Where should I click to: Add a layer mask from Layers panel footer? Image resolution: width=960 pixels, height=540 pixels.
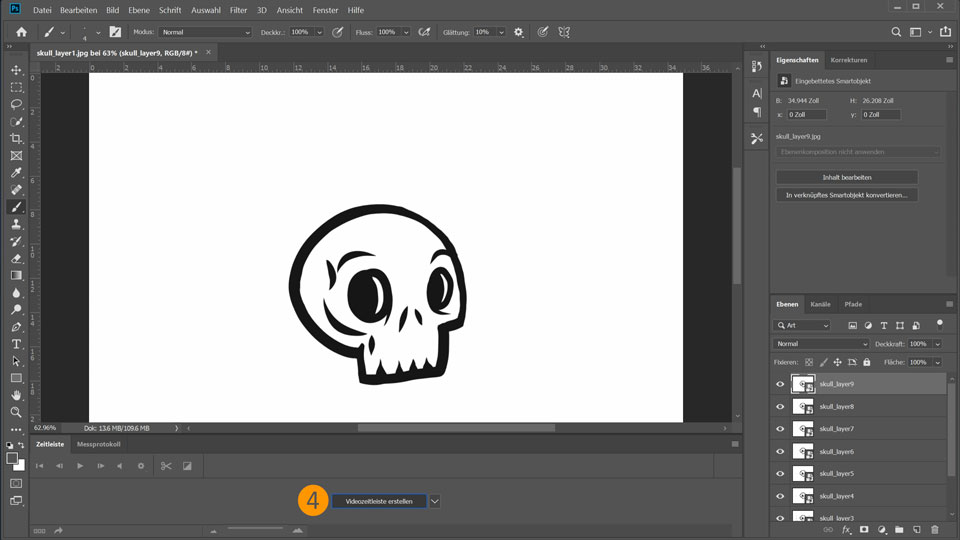coord(864,530)
